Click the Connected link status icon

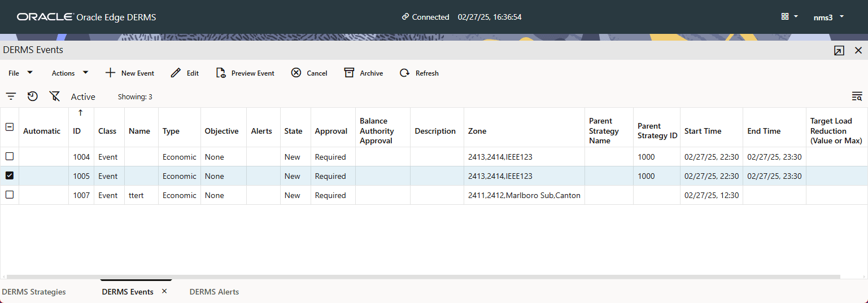(x=405, y=17)
